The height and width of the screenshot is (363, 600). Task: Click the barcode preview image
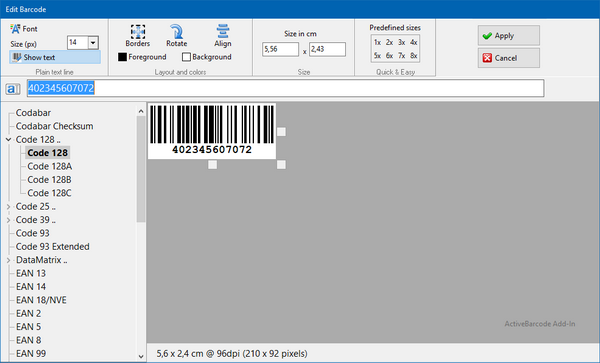tap(212, 131)
